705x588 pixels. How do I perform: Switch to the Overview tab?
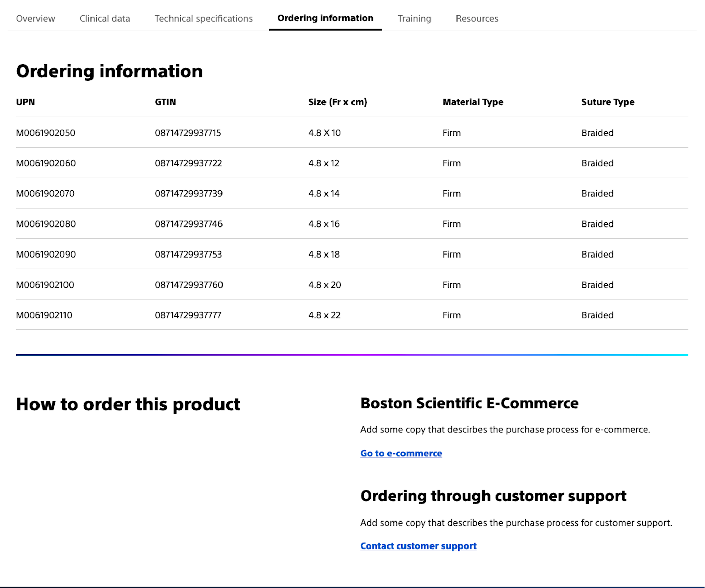[x=35, y=19]
